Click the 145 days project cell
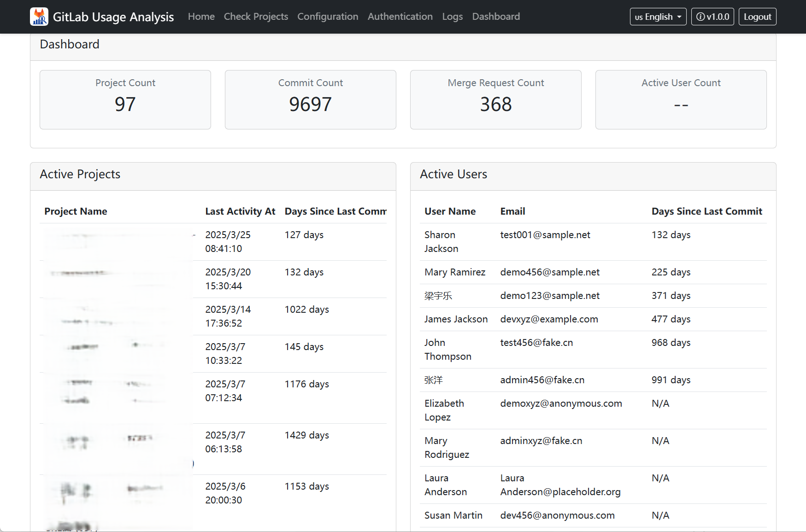The width and height of the screenshot is (806, 532). (x=304, y=347)
